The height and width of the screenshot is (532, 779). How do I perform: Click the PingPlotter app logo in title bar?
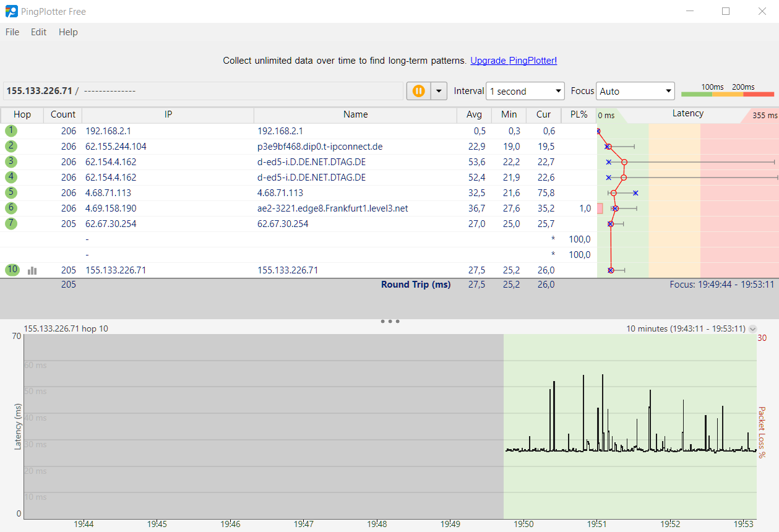pyautogui.click(x=12, y=11)
